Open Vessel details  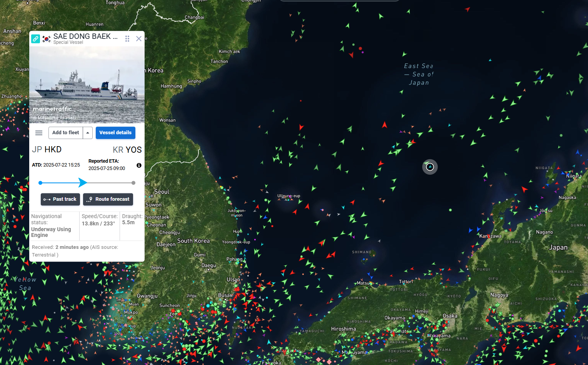tap(115, 133)
